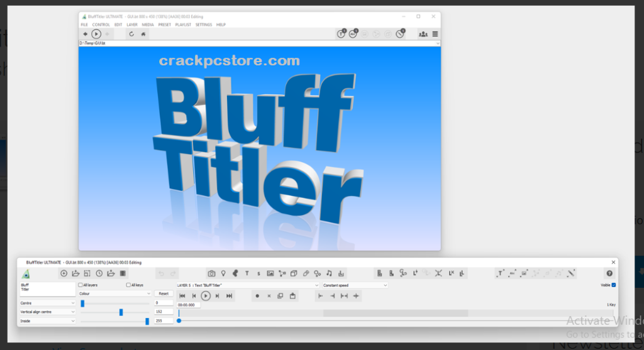Click the back arrow in the main toolbar

pos(85,34)
